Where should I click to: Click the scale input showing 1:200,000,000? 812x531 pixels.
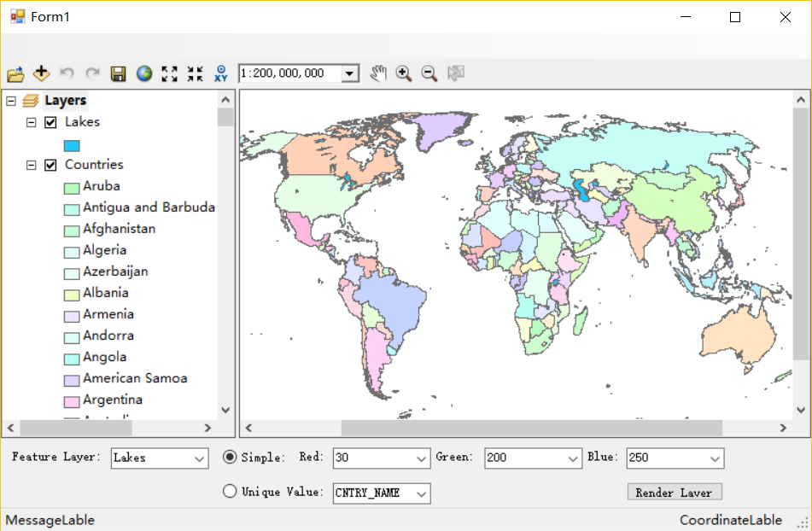290,73
